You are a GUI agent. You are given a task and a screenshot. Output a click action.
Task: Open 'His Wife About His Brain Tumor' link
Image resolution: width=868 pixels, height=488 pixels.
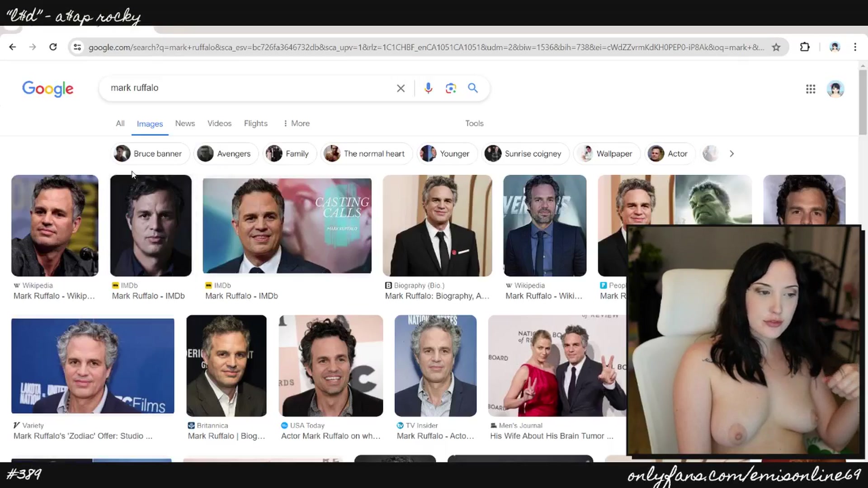(x=552, y=436)
